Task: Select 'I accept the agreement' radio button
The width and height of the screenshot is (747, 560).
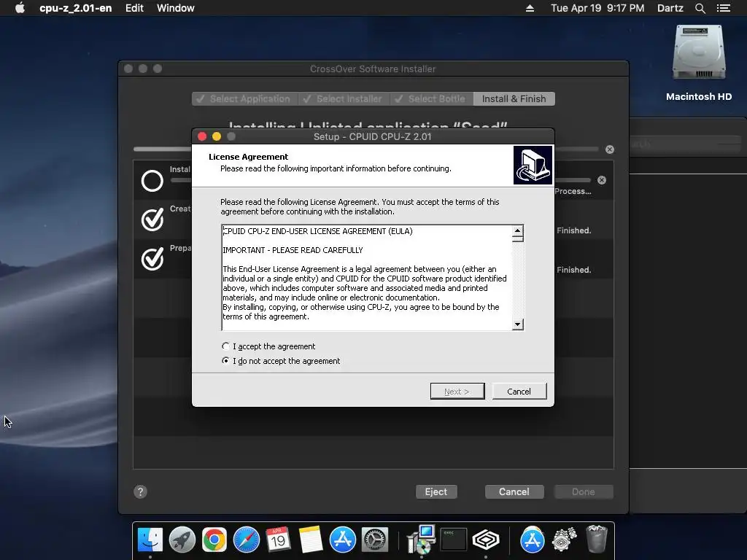Action: click(x=225, y=346)
